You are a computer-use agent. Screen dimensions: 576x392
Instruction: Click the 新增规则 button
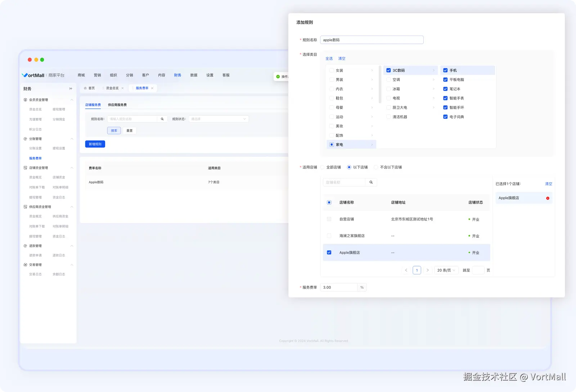95,144
